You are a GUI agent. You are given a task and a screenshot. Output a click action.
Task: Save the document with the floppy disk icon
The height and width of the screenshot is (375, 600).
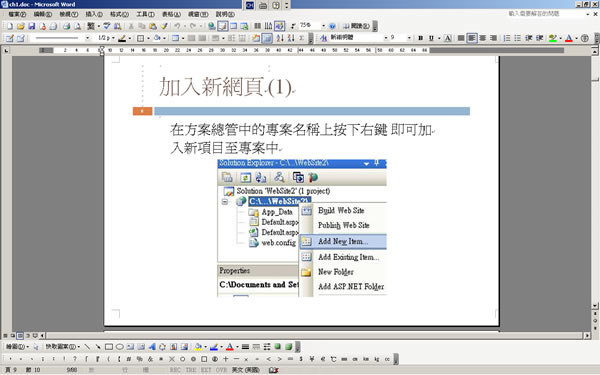tap(32, 26)
